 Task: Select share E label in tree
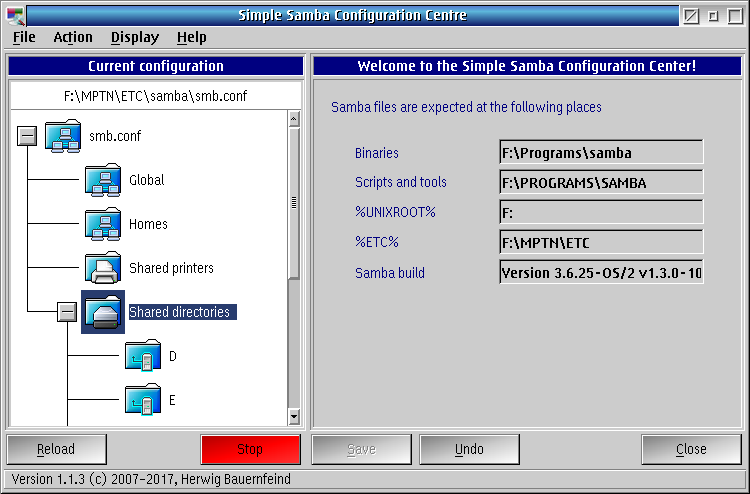[x=173, y=400]
